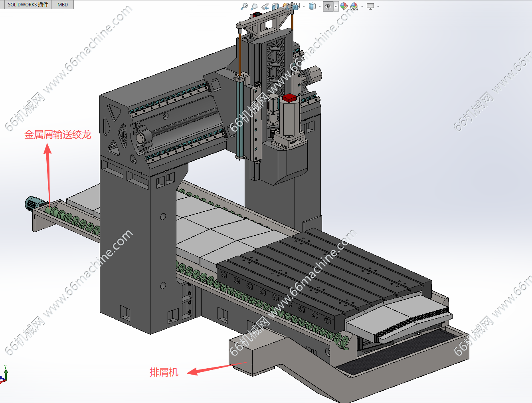Select the 排屑机 annotation label
This screenshot has width=532, height=403.
pyautogui.click(x=164, y=372)
